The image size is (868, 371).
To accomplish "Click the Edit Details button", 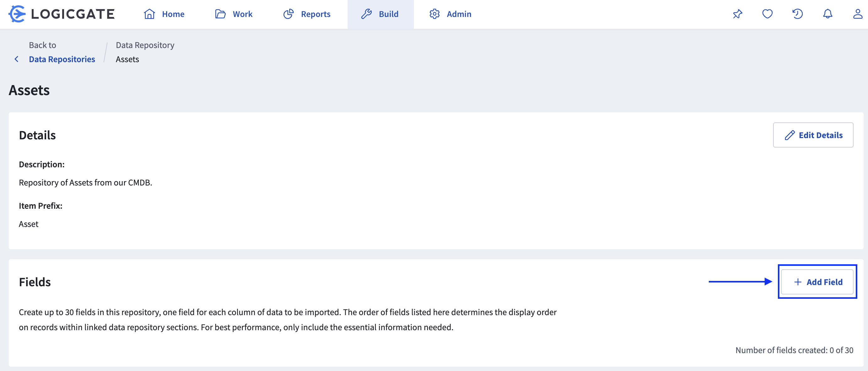I will (813, 135).
